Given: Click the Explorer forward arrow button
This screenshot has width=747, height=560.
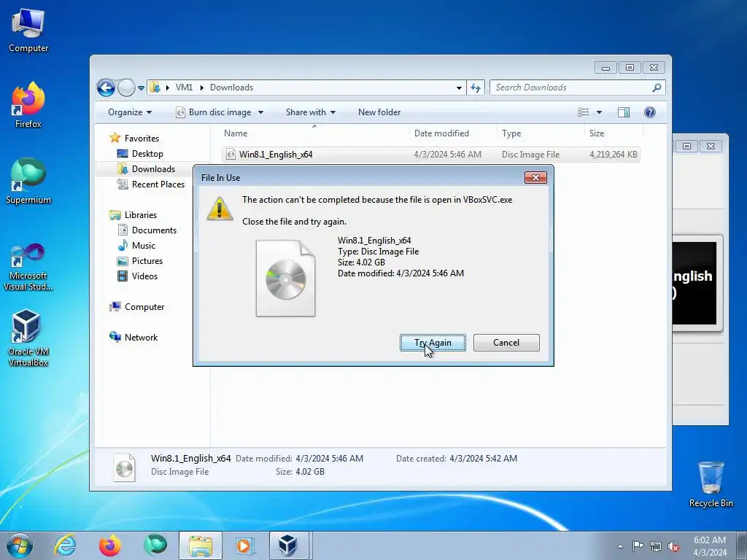Looking at the screenshot, I should [x=126, y=87].
